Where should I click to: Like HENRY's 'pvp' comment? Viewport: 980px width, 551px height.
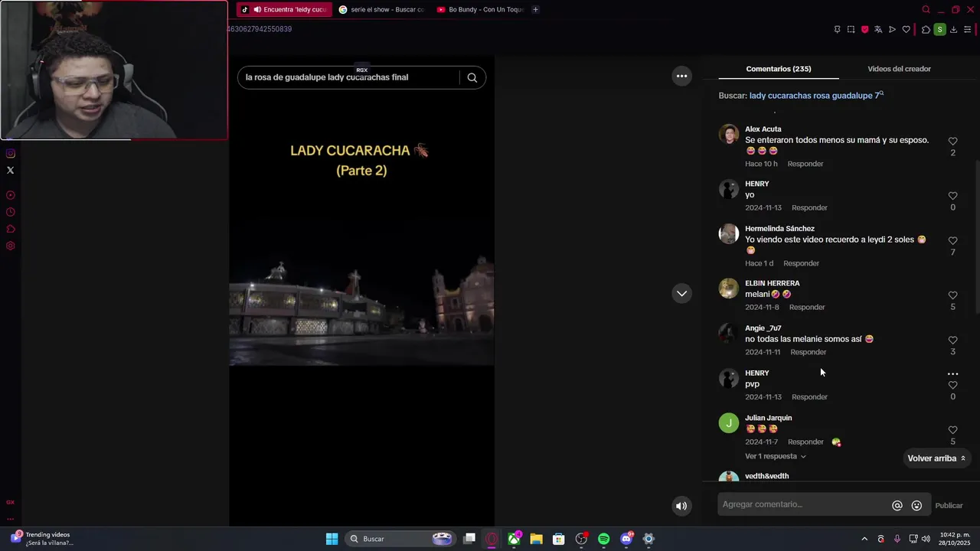point(952,385)
